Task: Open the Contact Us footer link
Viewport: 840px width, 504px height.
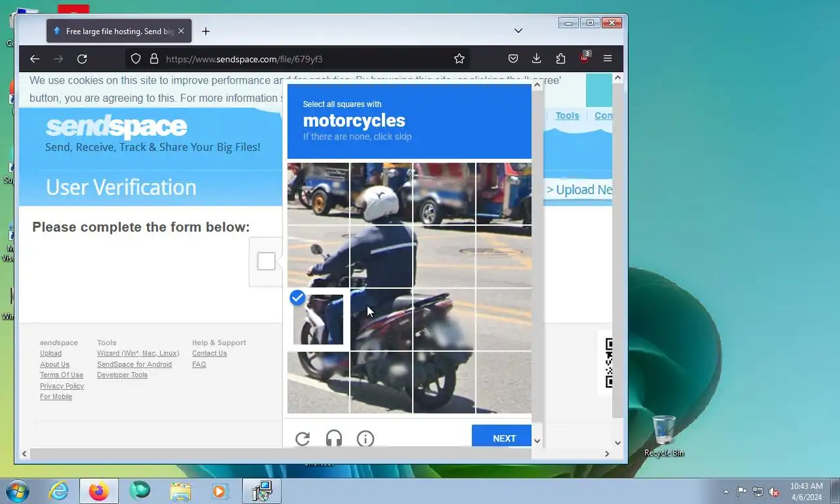Action: coord(209,353)
